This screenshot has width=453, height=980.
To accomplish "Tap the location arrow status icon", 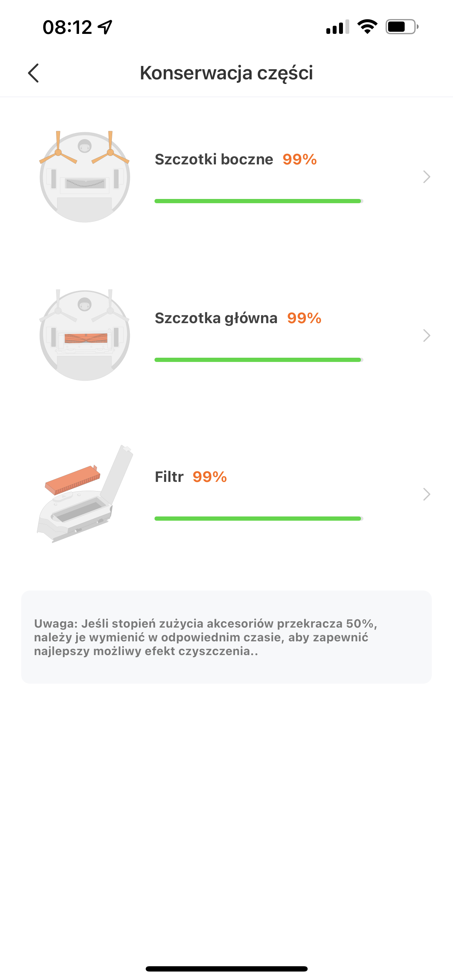I will tap(105, 27).
